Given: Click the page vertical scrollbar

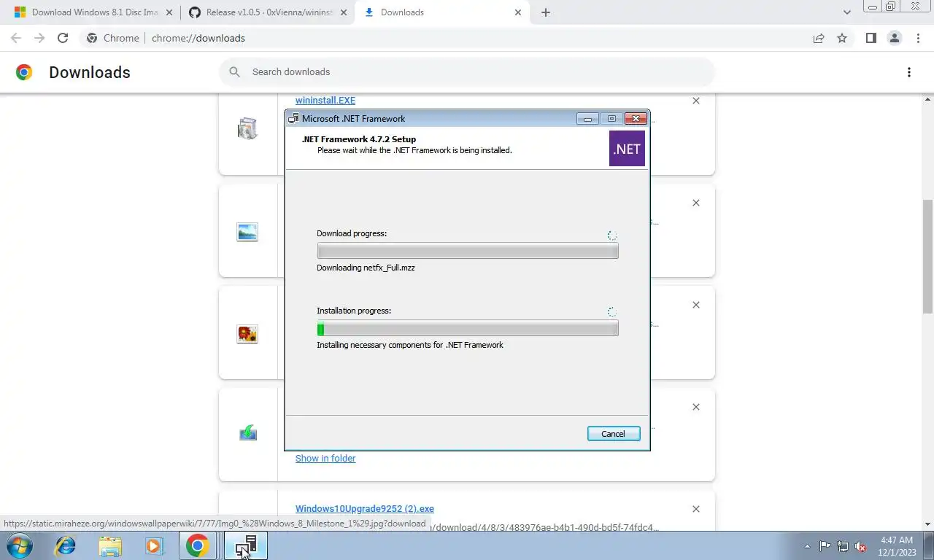Looking at the screenshot, I should (927, 255).
